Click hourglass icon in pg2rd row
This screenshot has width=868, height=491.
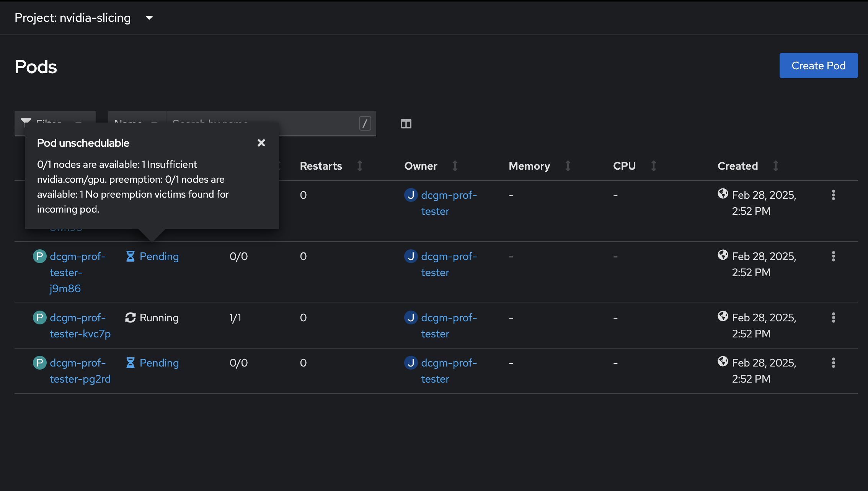pos(131,363)
